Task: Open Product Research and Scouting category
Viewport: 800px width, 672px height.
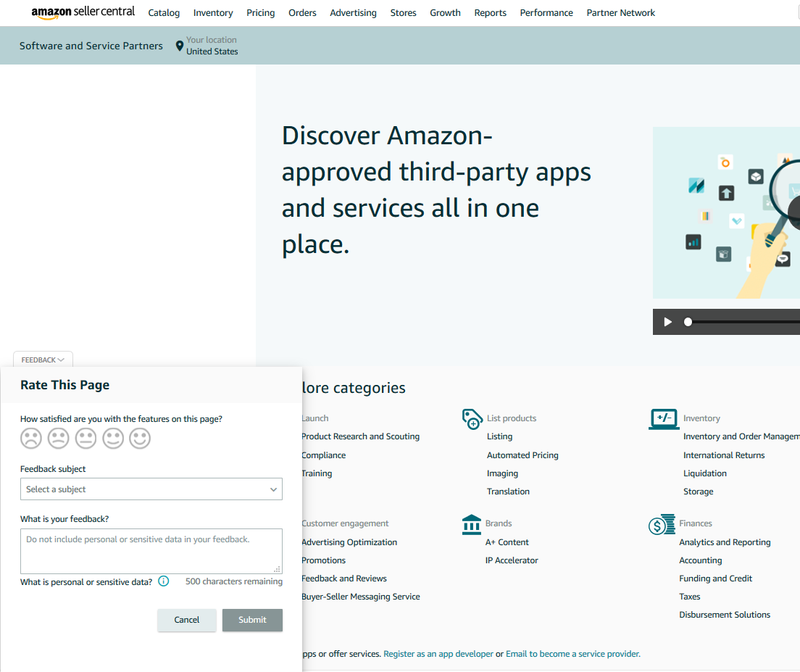Action: point(361,437)
